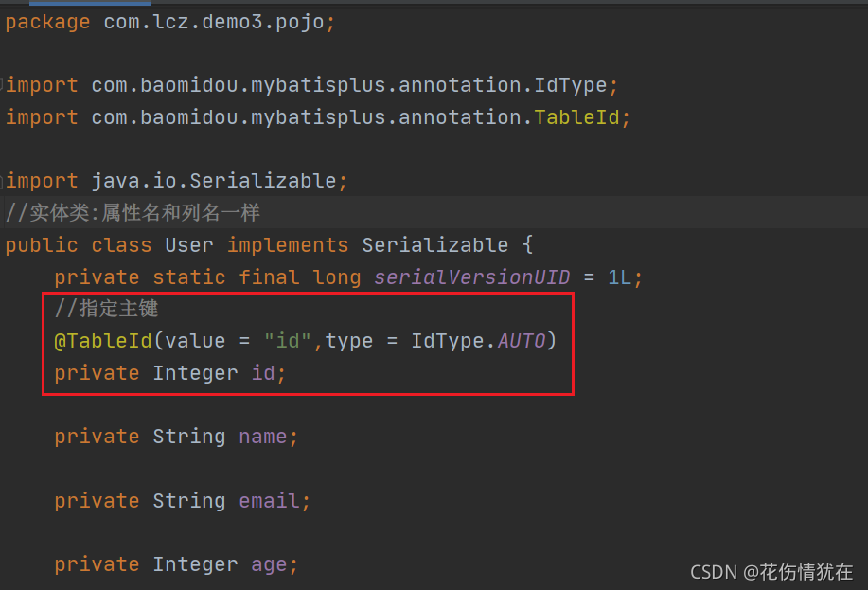
Task: Click IdType.AUTO enum constant
Action: [x=478, y=341]
